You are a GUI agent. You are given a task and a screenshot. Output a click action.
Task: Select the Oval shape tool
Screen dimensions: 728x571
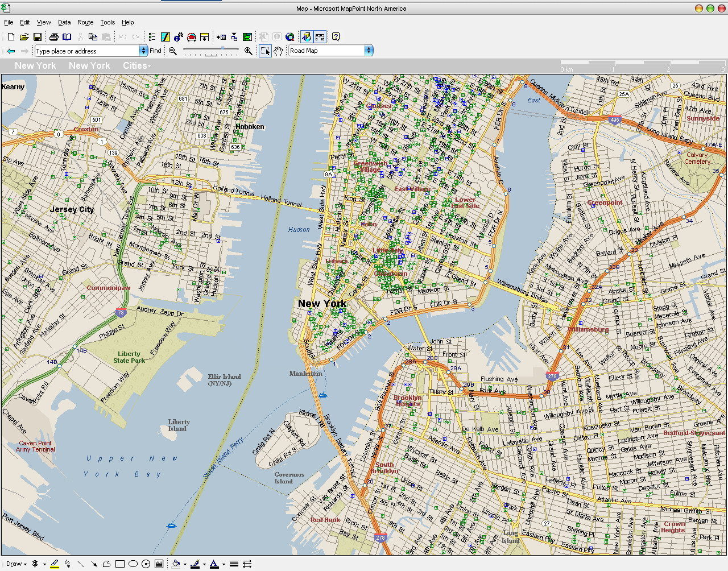point(133,564)
